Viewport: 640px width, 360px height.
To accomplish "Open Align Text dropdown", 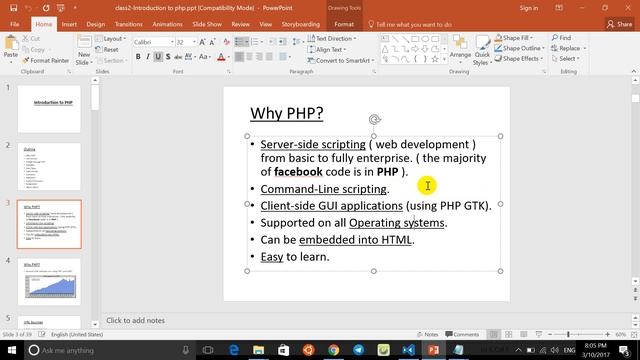I will point(327,49).
